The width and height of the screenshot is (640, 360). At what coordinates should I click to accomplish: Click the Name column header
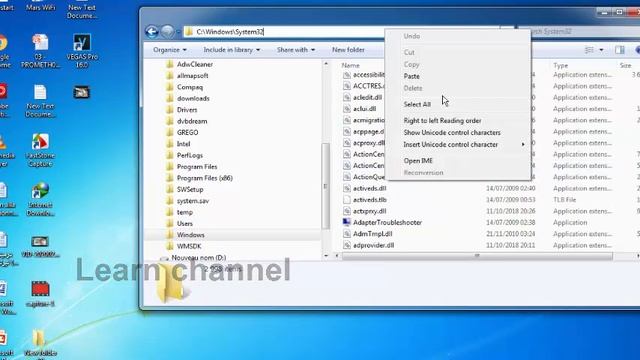[x=351, y=65]
